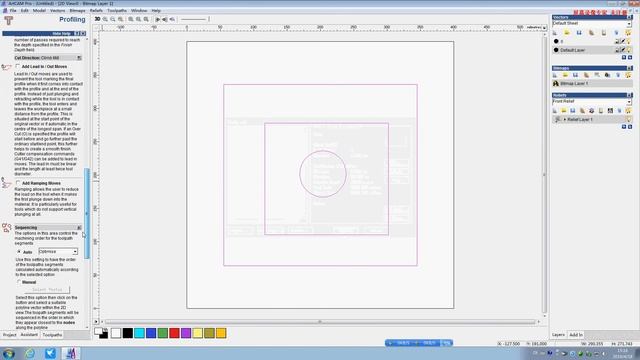Save relief layer using disk icon
Viewport: 640px width, 360px height.
pos(573,111)
